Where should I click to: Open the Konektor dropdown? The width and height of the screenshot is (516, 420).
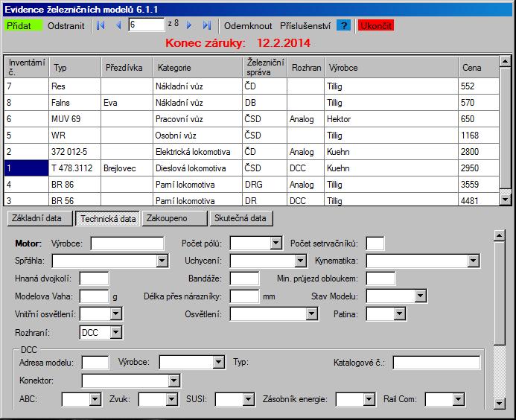[174, 381]
